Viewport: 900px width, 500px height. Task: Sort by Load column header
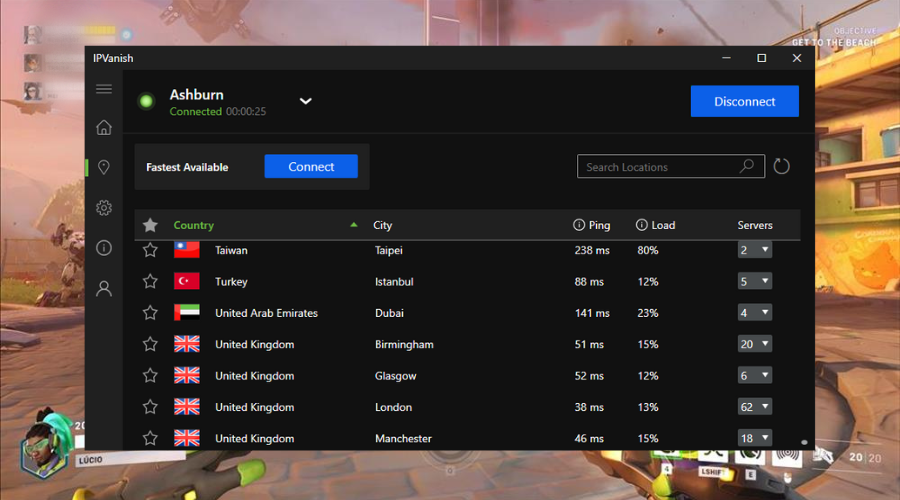tap(663, 225)
